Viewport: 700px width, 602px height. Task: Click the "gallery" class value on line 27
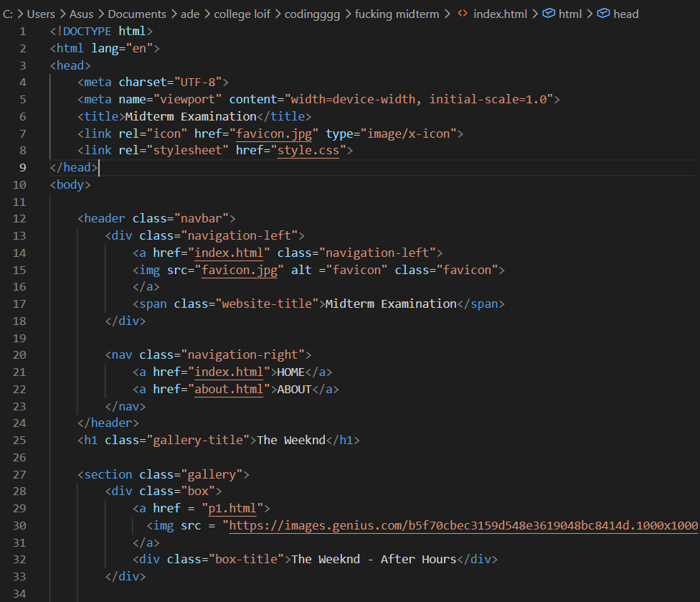point(212,474)
